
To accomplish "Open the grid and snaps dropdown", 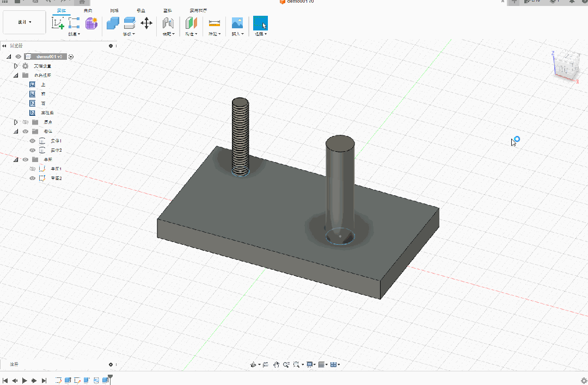I will pos(322,364).
